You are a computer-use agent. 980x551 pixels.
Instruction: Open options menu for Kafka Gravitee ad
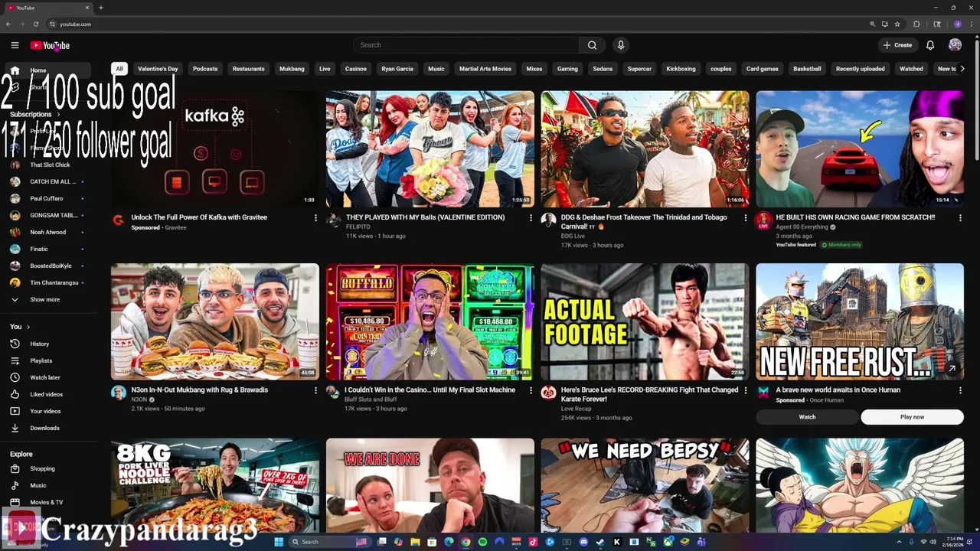[315, 218]
